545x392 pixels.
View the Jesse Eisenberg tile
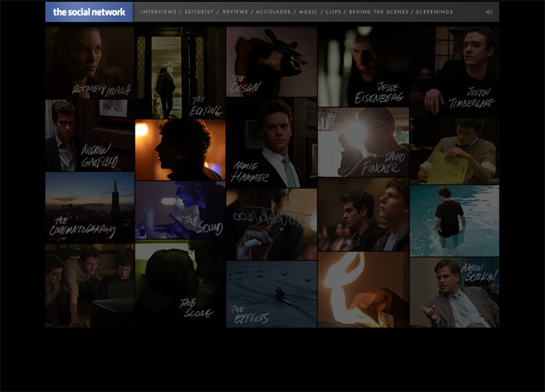363,67
